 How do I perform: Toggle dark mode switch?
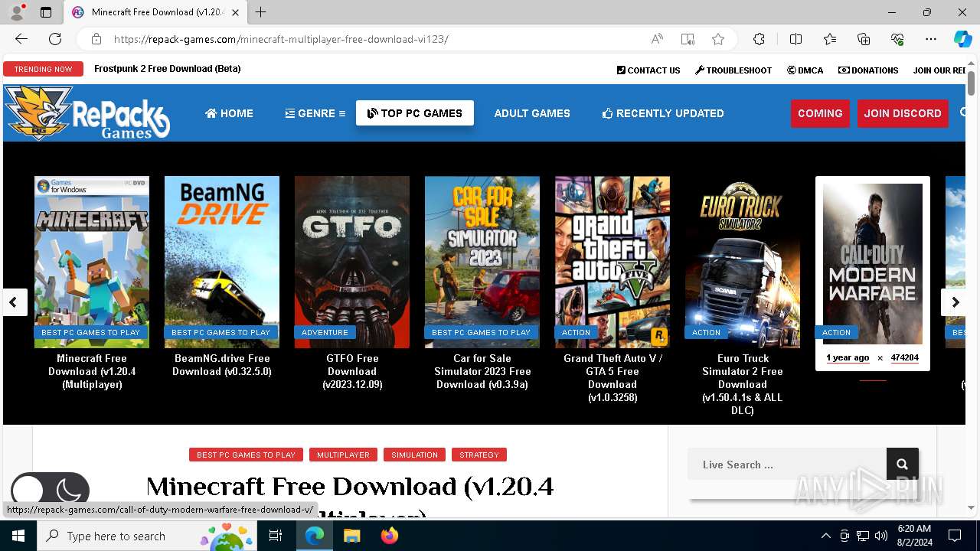(50, 491)
